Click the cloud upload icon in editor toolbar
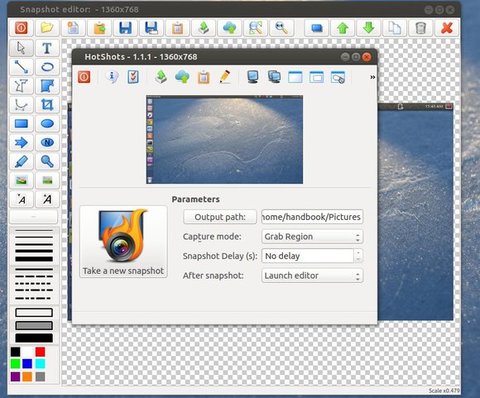 (229, 28)
